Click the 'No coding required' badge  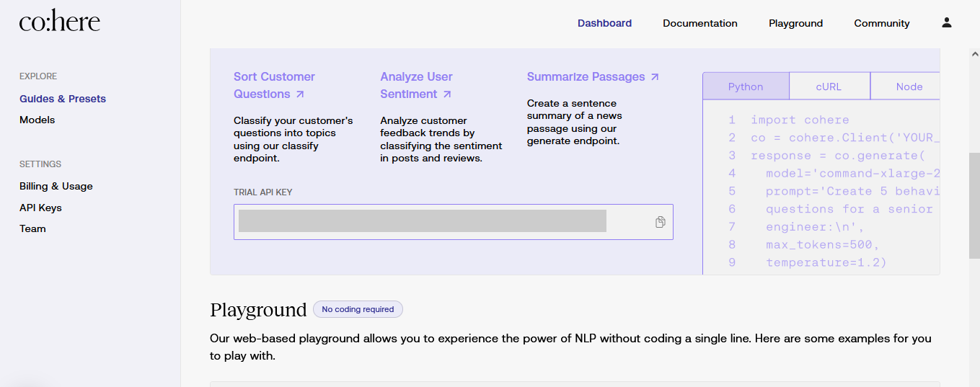pyautogui.click(x=358, y=309)
